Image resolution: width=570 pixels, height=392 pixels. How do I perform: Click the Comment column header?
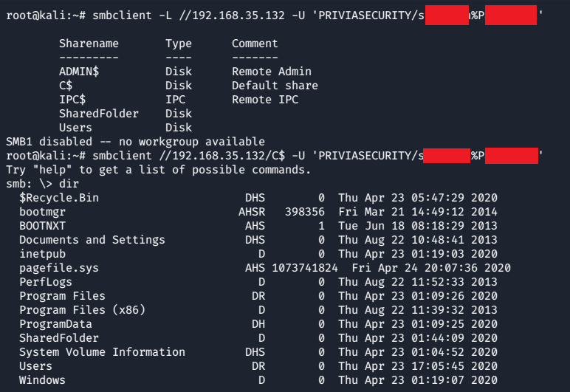(x=255, y=44)
